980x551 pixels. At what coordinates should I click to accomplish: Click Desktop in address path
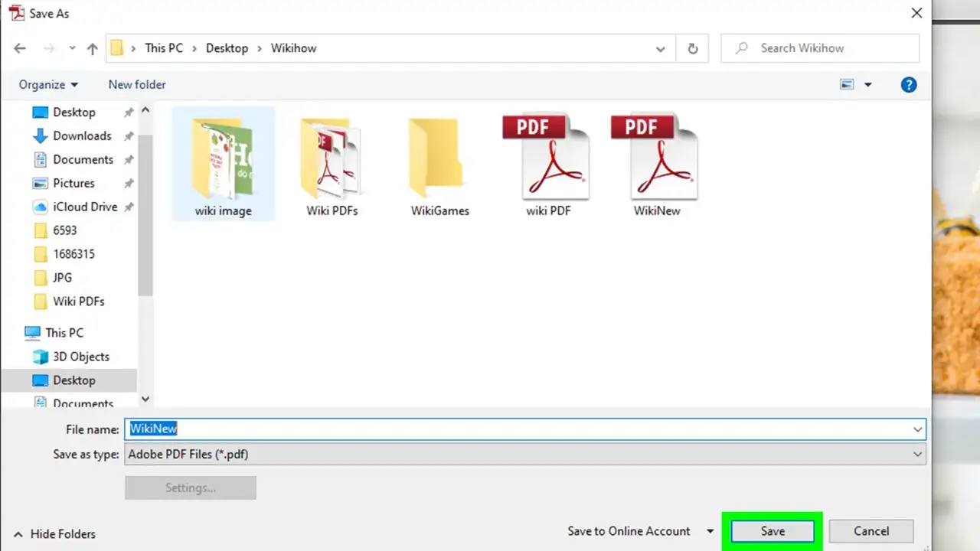click(x=227, y=48)
